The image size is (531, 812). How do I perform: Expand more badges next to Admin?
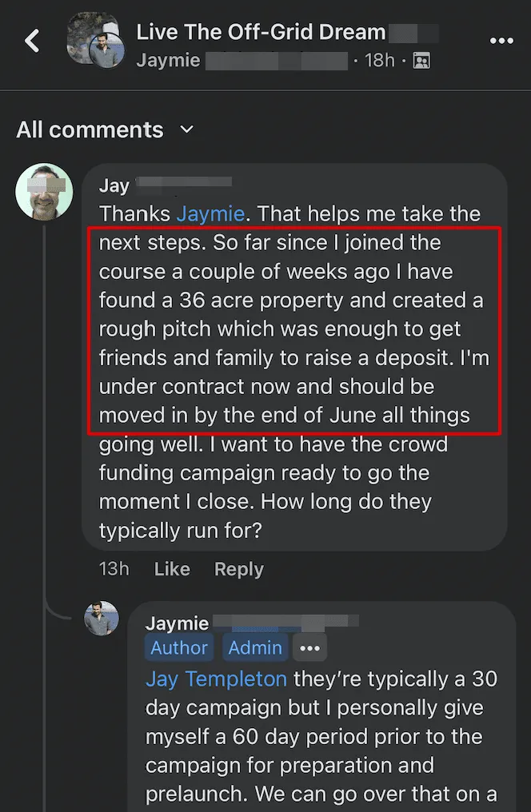[309, 648]
